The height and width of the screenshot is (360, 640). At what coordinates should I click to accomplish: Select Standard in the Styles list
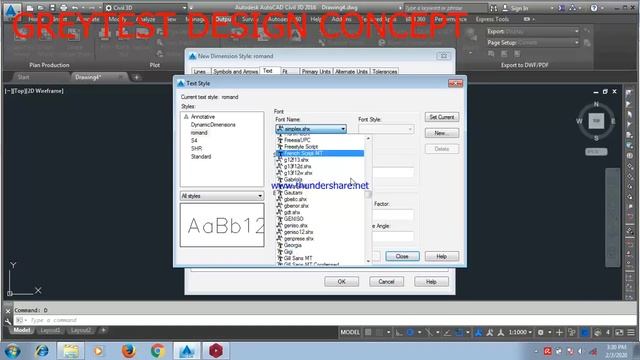pos(201,157)
